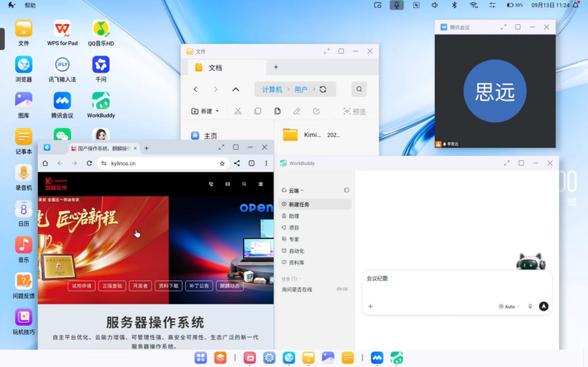Send message with WorkBuddy arrow button
Screen dimensions: 588x367
544,307
